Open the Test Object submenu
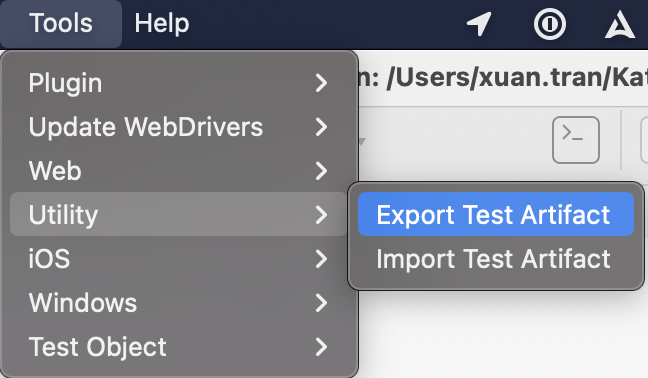The height and width of the screenshot is (378, 648). click(x=178, y=346)
